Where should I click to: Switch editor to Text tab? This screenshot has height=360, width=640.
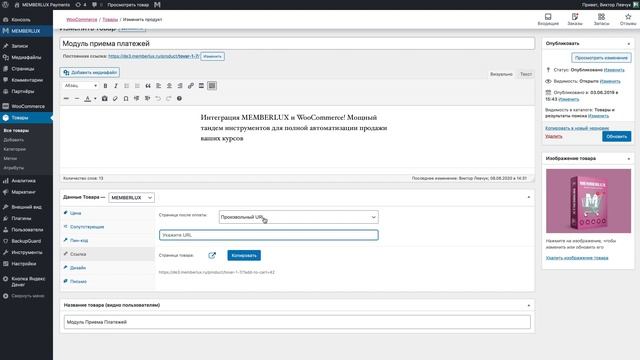point(526,74)
